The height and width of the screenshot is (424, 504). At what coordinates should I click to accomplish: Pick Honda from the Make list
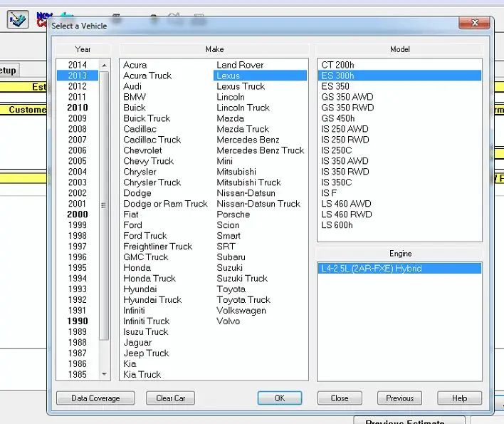point(137,268)
